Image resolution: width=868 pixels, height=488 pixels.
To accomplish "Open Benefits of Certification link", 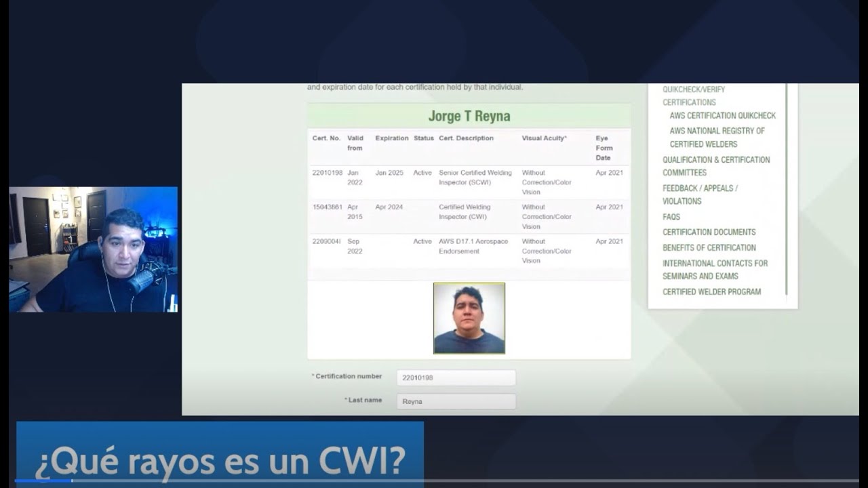I will 709,248.
